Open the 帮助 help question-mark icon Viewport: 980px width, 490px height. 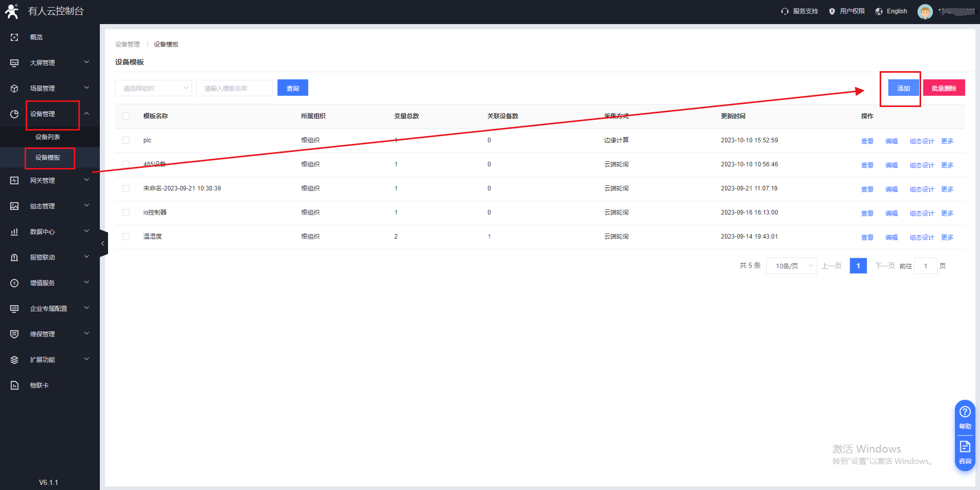965,412
